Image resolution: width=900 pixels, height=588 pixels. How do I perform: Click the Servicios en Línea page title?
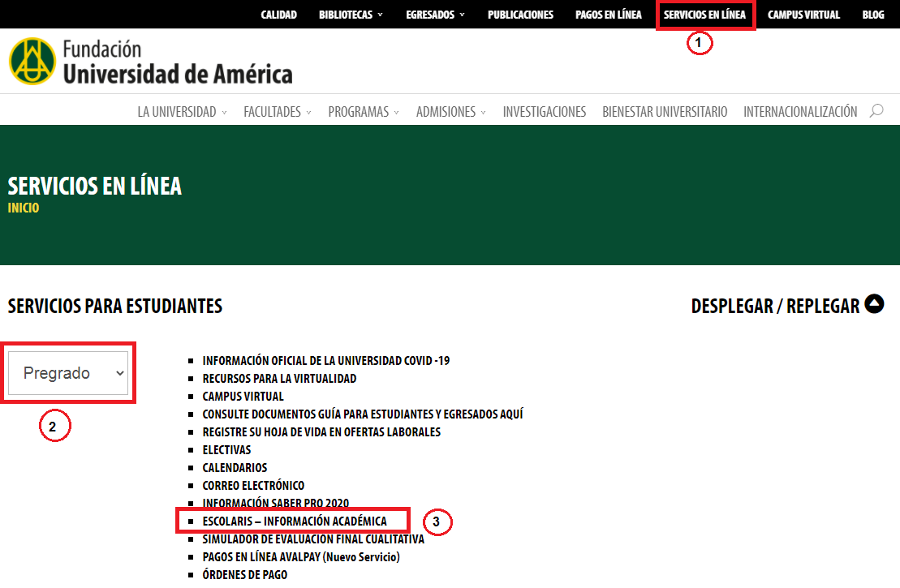(95, 186)
